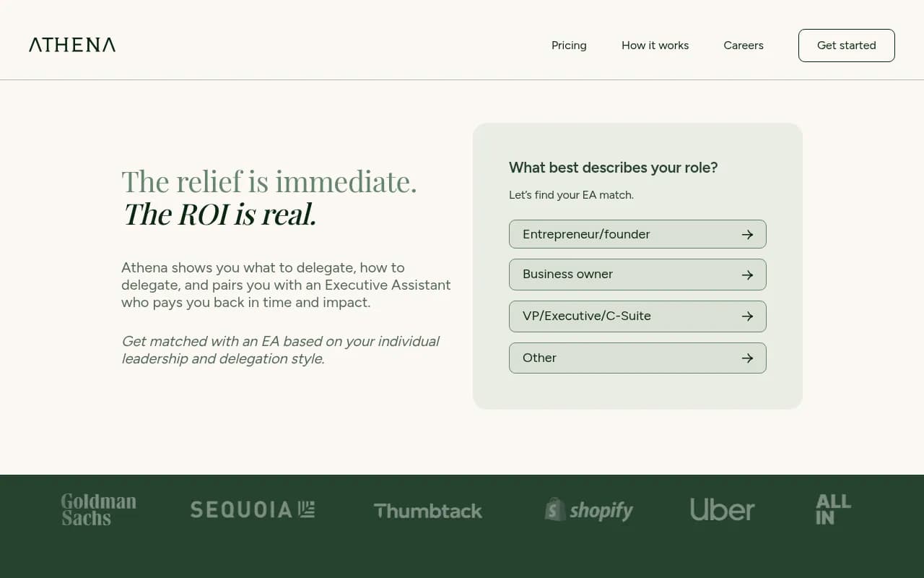Click the Uber logo in the footer

pyautogui.click(x=722, y=509)
